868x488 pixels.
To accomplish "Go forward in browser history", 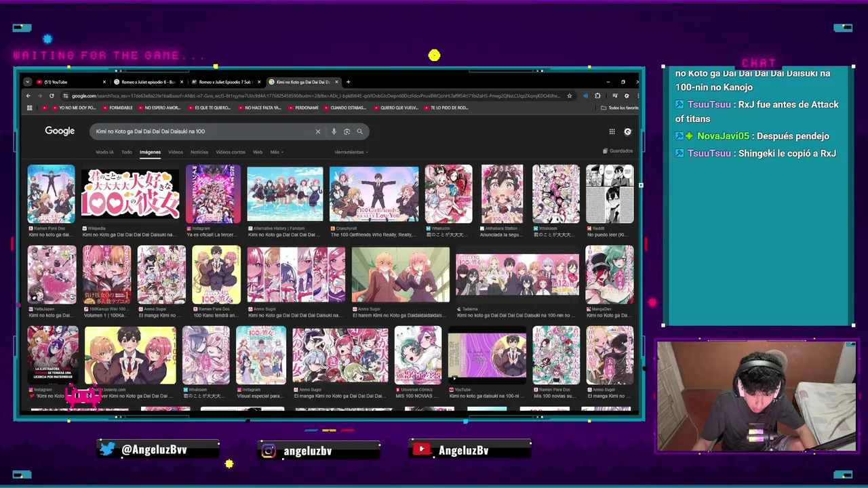I will pos(39,96).
